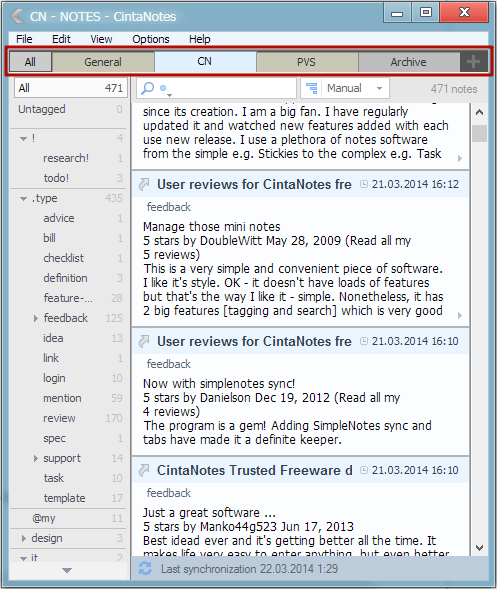Screen dimensions: 497x589
Task: Select the All 471 tag filter
Action: (x=71, y=88)
